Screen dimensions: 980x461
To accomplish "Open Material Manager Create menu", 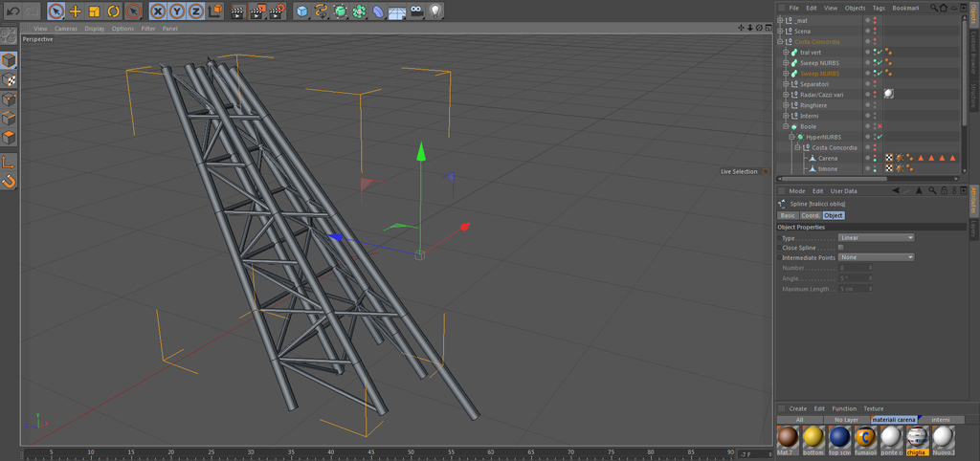I will point(797,408).
